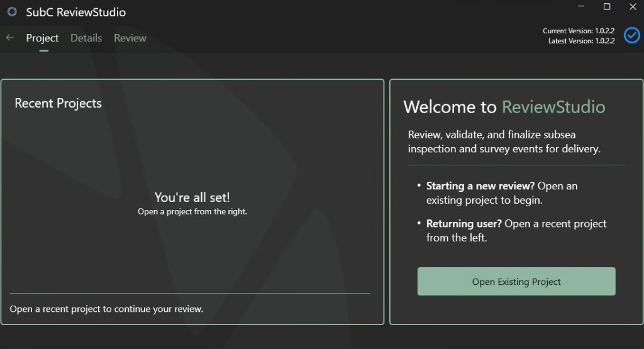Click the blue version up-to-date checkmark icon
The image size is (644, 349).
(631, 35)
